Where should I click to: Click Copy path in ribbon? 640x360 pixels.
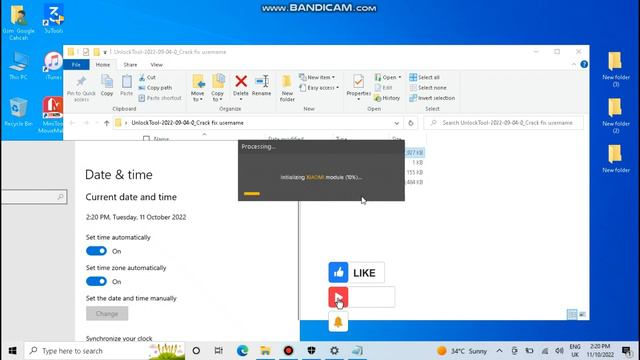point(155,88)
